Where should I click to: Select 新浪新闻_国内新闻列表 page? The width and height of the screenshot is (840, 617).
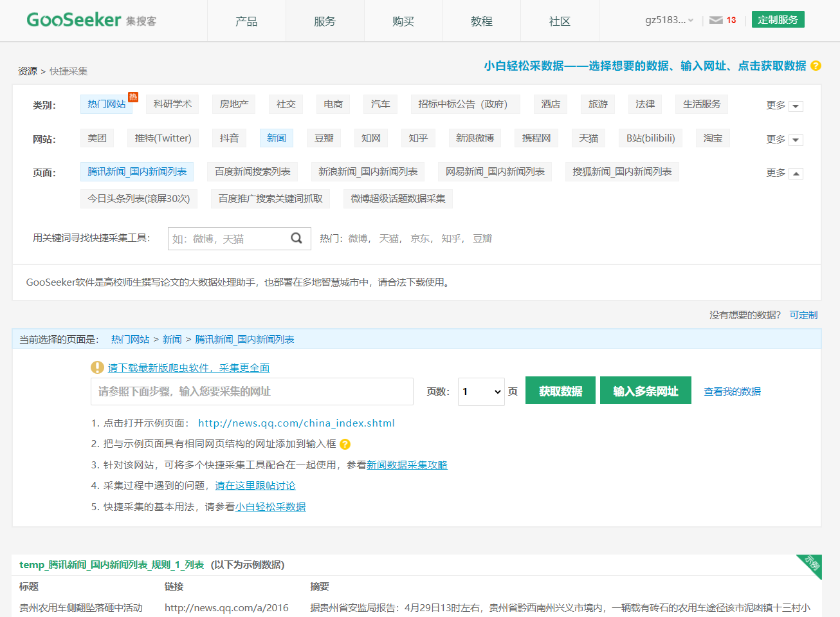pos(368,172)
